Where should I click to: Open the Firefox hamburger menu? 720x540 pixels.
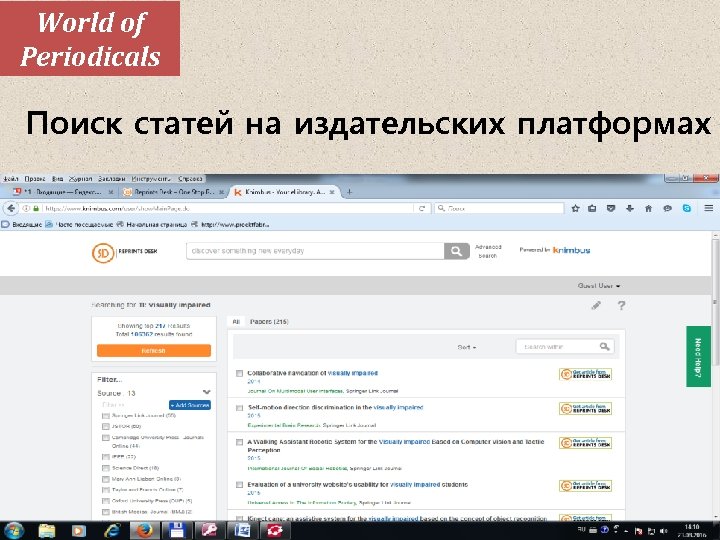click(x=709, y=208)
